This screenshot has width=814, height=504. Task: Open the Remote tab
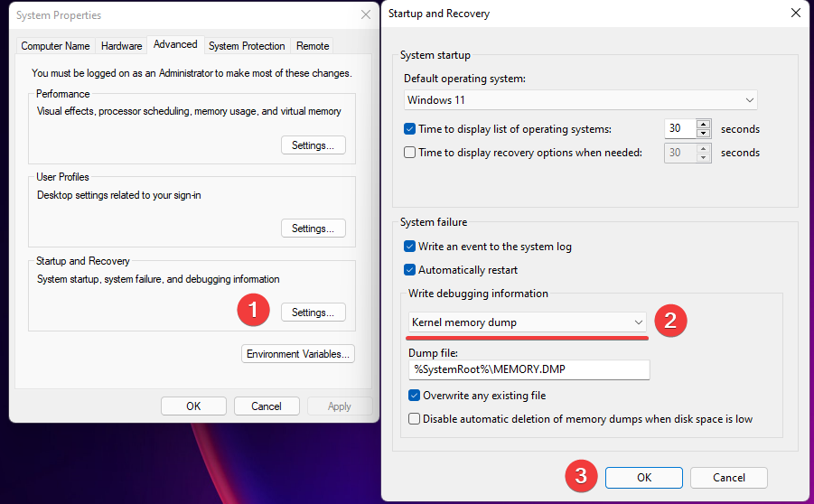pos(313,46)
